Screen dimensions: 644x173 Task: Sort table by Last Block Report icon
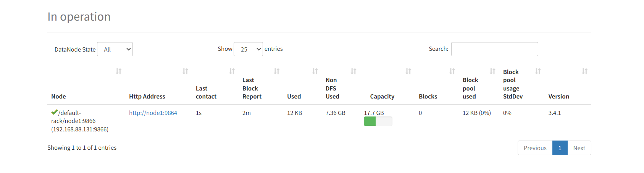pyautogui.click(x=277, y=71)
